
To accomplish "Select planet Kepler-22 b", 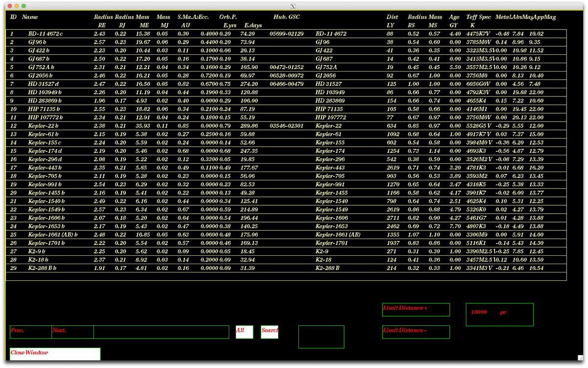I will (286, 125).
